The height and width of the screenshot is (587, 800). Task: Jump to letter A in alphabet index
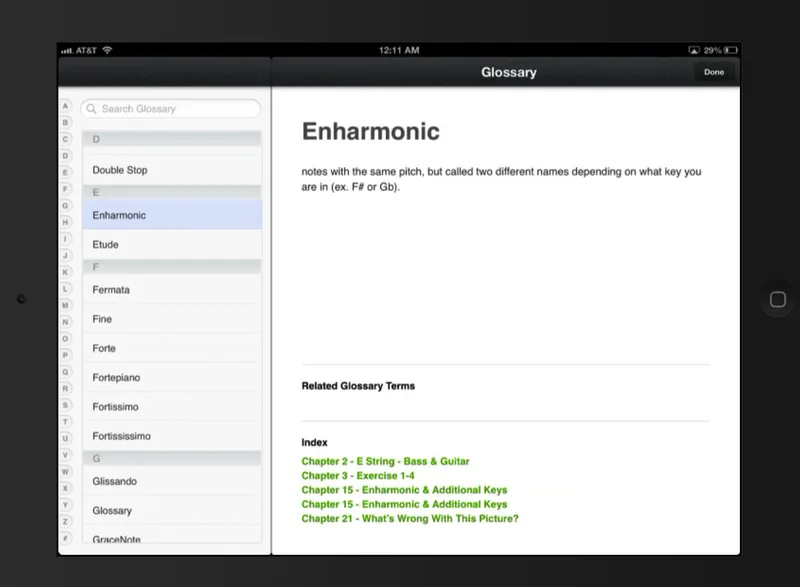click(x=65, y=106)
